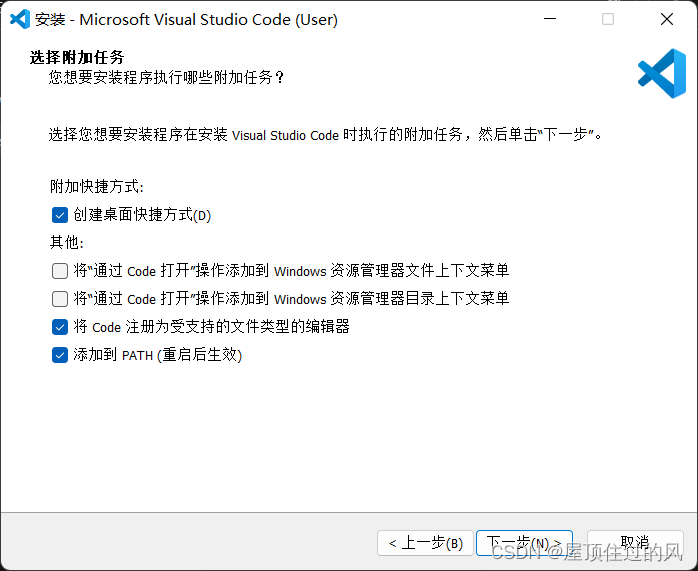Minimize the installer window
This screenshot has width=698, height=571.
click(x=550, y=19)
